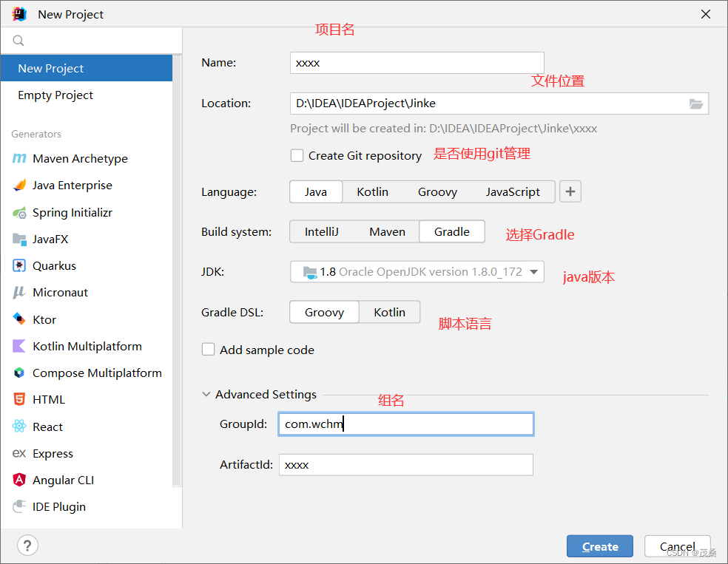Select Groovy as the language

pyautogui.click(x=437, y=191)
